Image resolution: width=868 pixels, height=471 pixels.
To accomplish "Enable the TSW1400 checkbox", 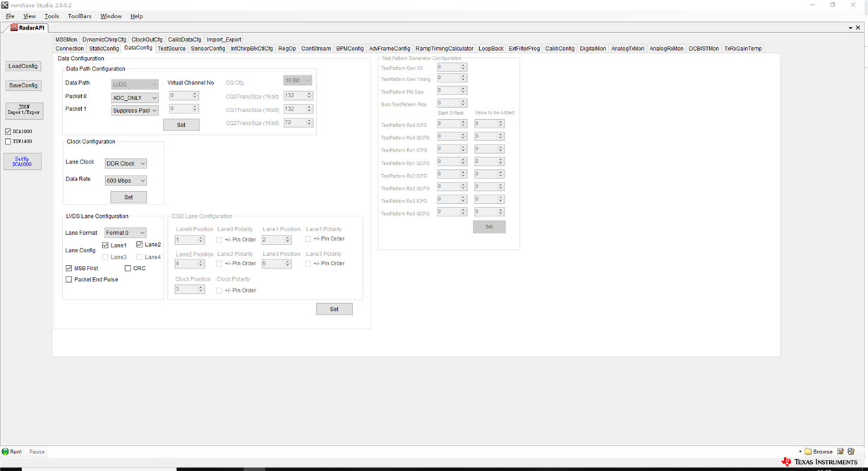I will click(x=8, y=141).
